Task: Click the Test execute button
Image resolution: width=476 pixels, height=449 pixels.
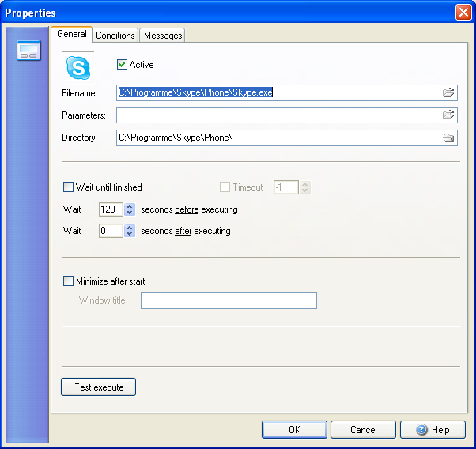Action: [99, 387]
